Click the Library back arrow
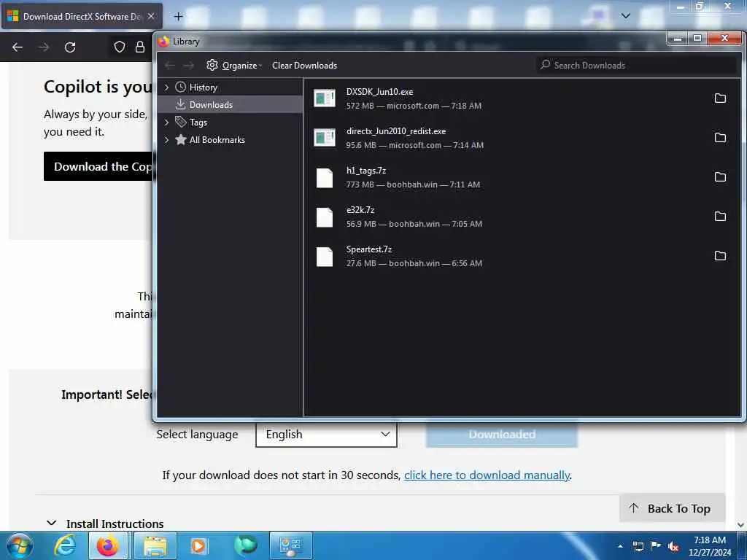 [170, 65]
